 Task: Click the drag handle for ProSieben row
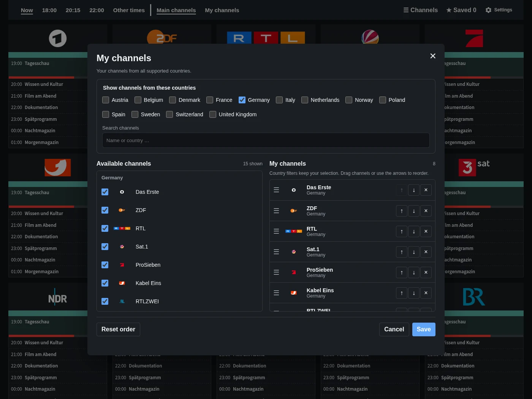tap(277, 272)
